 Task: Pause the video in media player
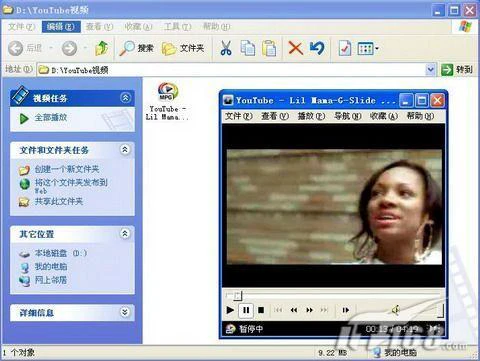coord(246,310)
